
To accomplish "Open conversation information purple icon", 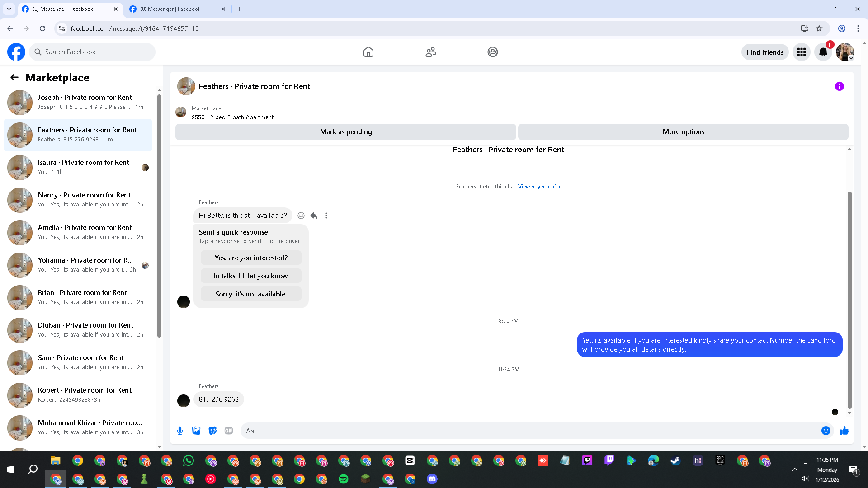I will click(839, 86).
